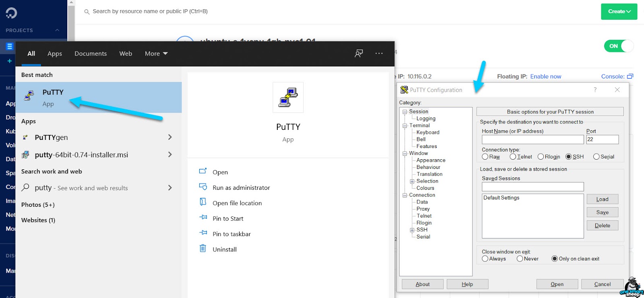Select the SSH connection type
The width and height of the screenshot is (644, 298).
pos(569,157)
